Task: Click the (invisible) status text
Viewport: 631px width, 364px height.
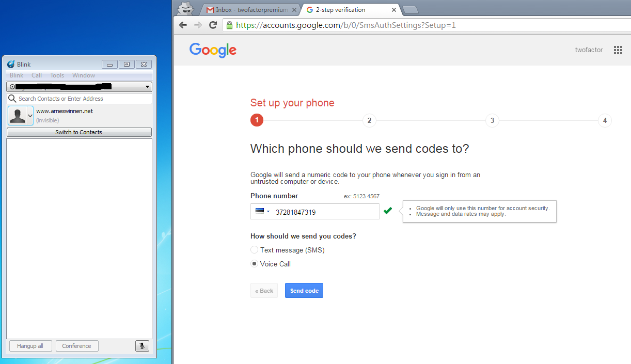Action: click(x=48, y=120)
